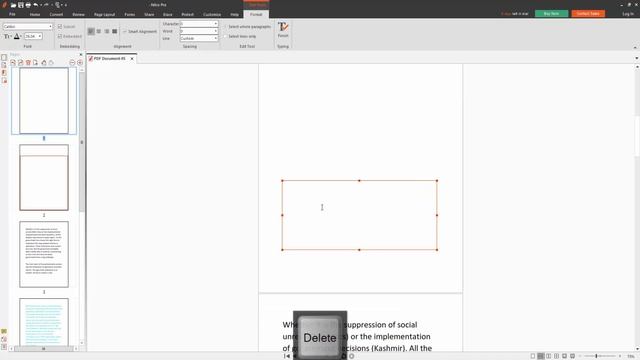Click the Nitro Pro application logo icon
Viewport: 640px width, 360px height.
tap(4, 5)
